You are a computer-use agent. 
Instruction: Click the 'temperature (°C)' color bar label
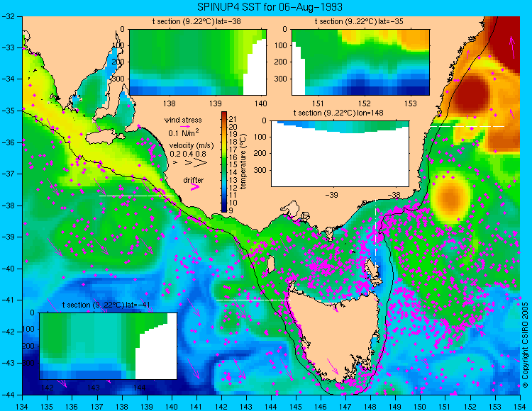pos(243,162)
